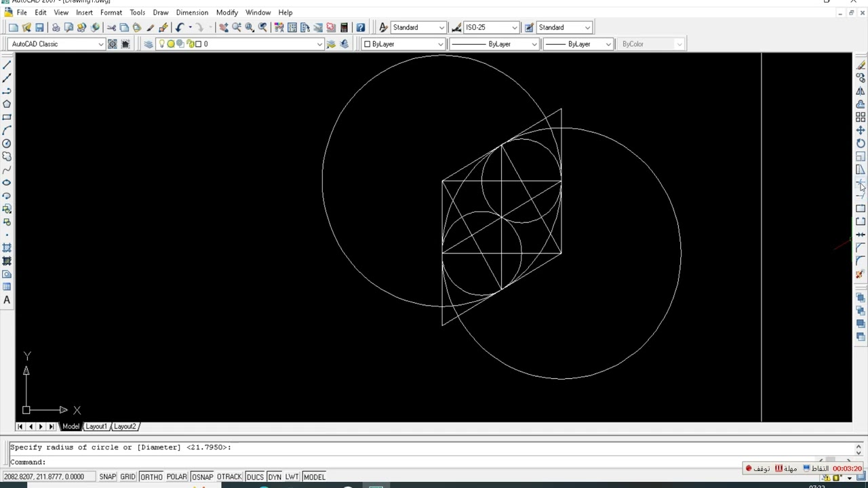Toggle layer 0 lightbulb on/off
This screenshot has height=488, width=868.
click(161, 44)
